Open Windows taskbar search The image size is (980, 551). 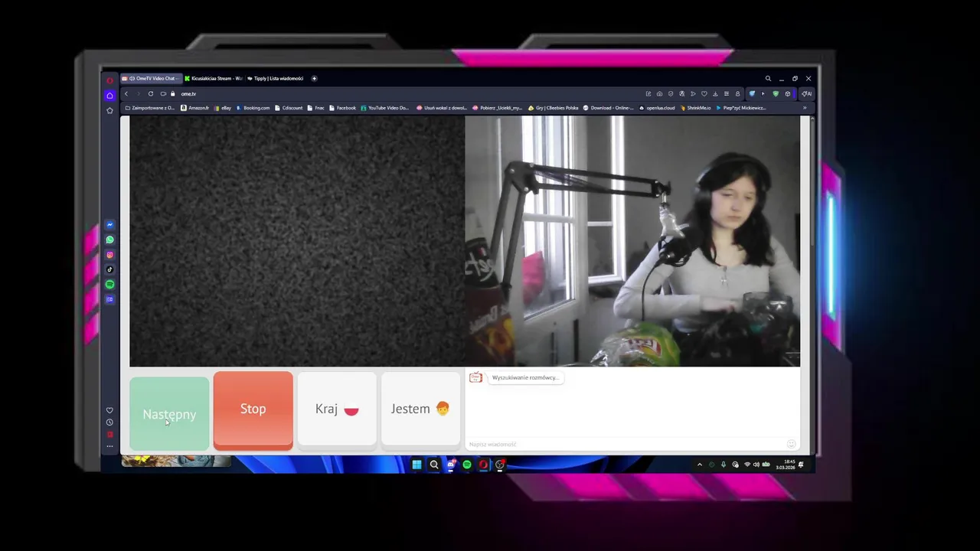(x=434, y=465)
